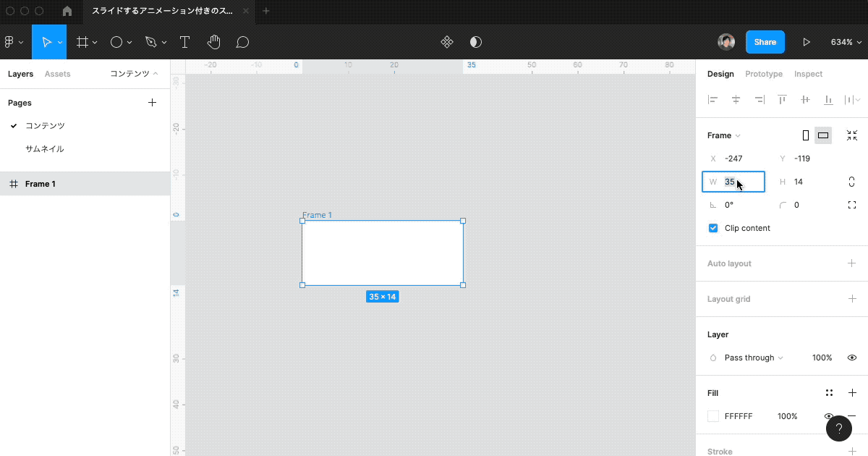Click the Create component icon

click(x=447, y=42)
